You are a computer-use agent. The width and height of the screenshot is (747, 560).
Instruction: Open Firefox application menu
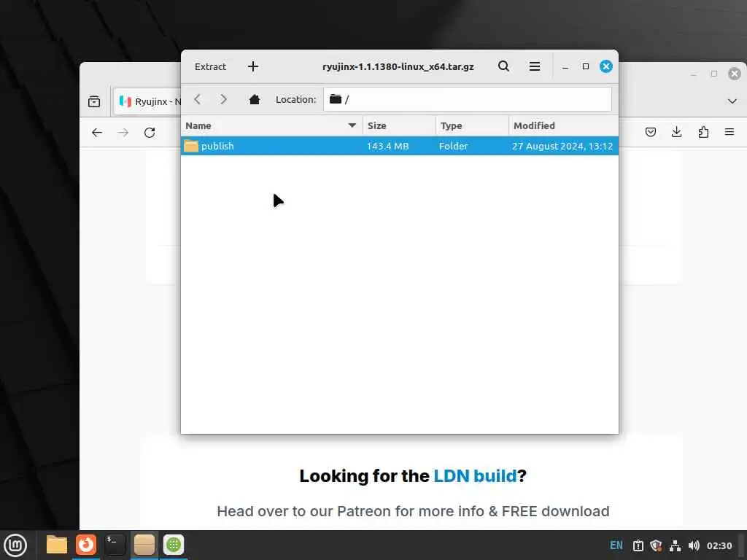coord(729,132)
